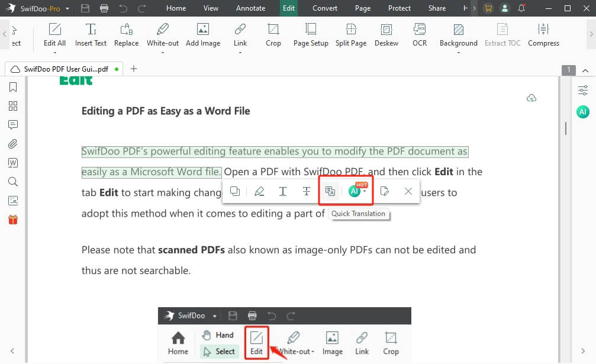Open the properties sliders icon on right
Viewport: 596px width, 364px height.
[583, 91]
